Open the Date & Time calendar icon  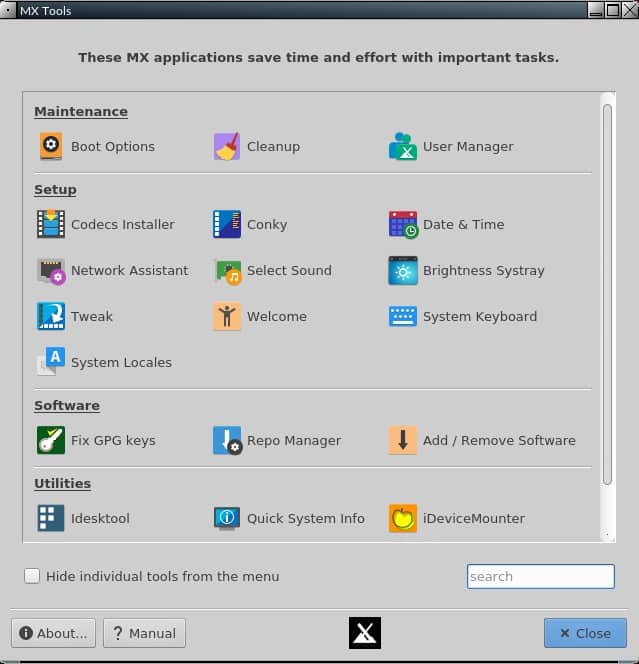(x=403, y=224)
